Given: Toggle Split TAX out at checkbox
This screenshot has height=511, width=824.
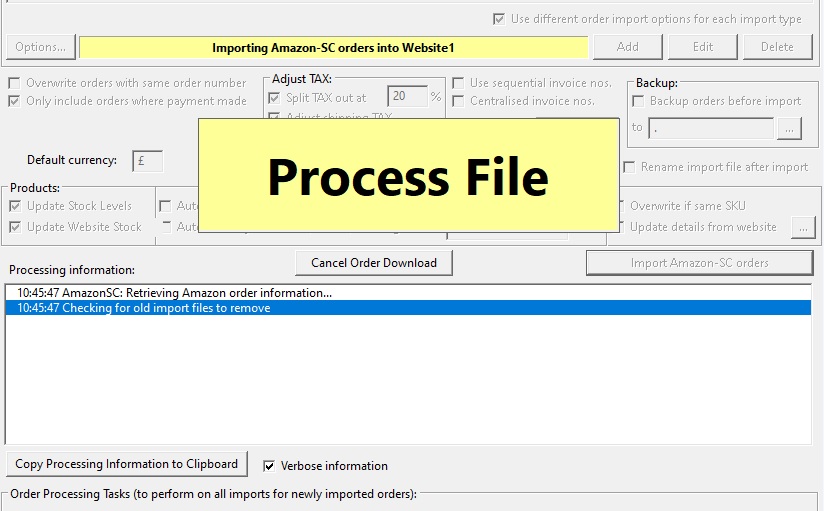Looking at the screenshot, I should 274,98.
